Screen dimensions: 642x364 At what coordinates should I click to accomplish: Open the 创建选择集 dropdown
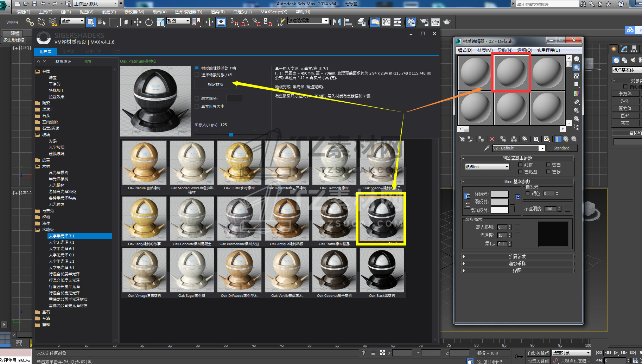[308, 21]
